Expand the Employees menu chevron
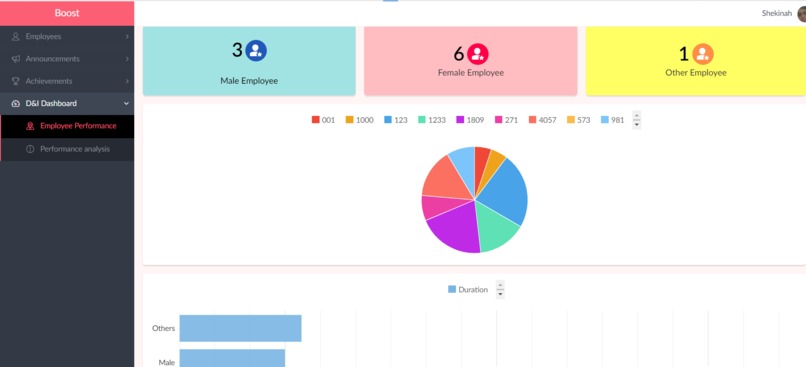The height and width of the screenshot is (367, 806). 126,36
